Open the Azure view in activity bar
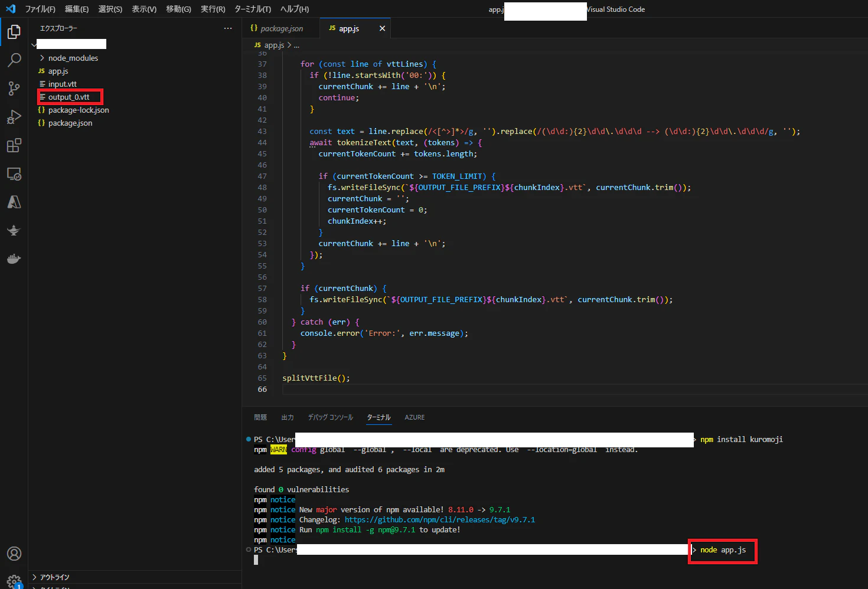Screen dimensions: 868x589 tap(14, 202)
